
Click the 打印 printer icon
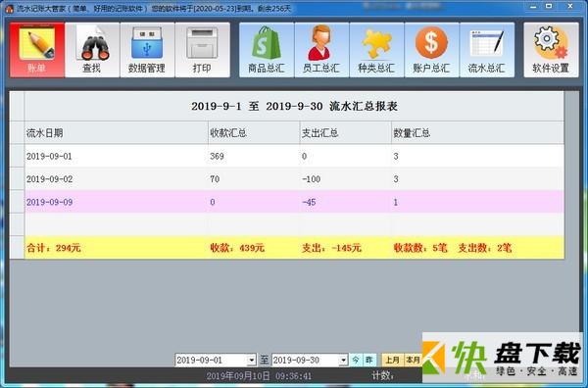[x=203, y=50]
